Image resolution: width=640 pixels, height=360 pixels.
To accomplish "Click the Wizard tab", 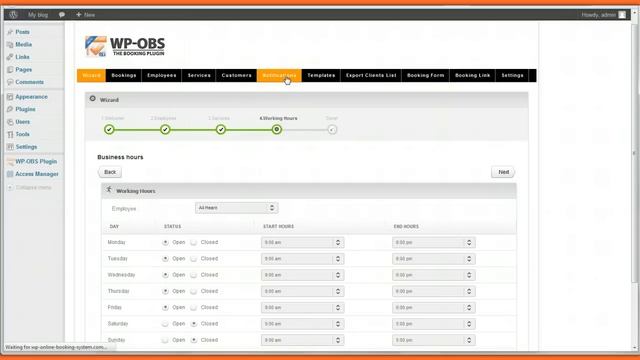I will [x=91, y=76].
